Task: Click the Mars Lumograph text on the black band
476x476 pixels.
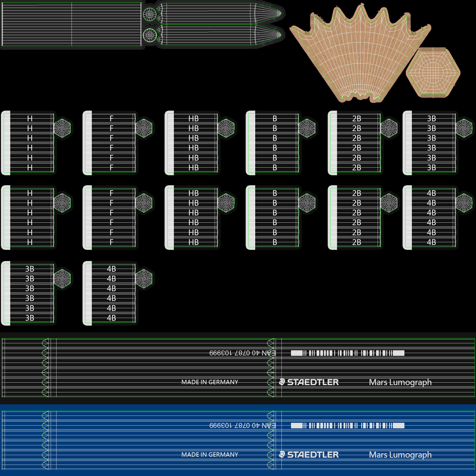Action: click(x=400, y=382)
